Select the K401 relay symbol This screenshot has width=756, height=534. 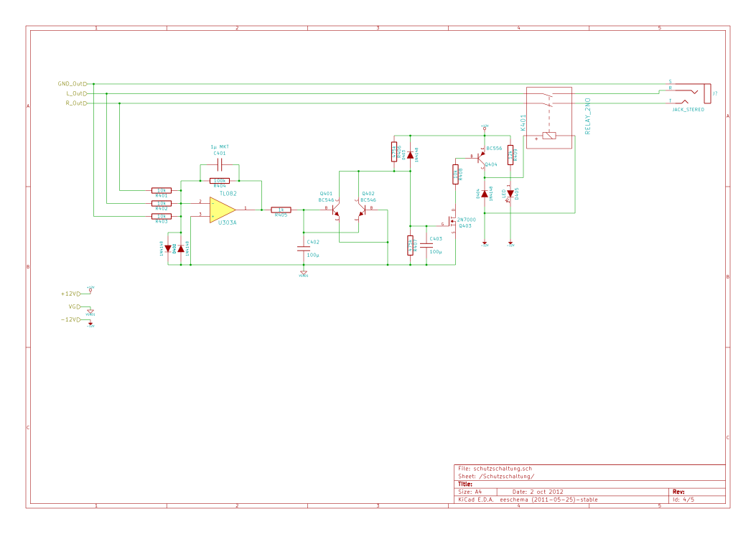tap(549, 118)
